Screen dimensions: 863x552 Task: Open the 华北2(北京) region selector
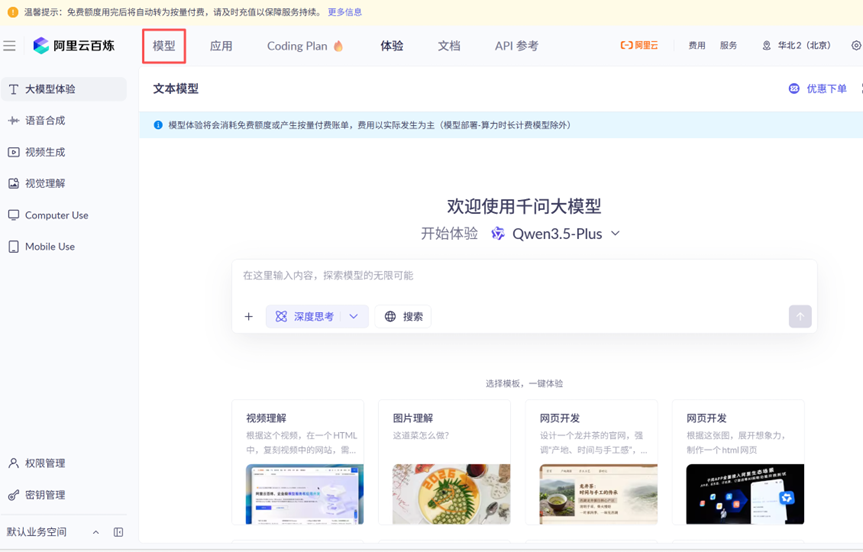point(796,46)
